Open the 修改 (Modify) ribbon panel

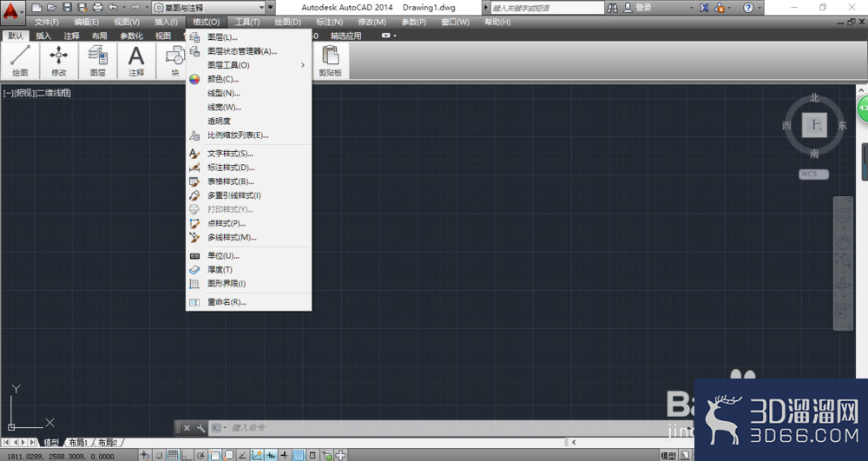(59, 60)
